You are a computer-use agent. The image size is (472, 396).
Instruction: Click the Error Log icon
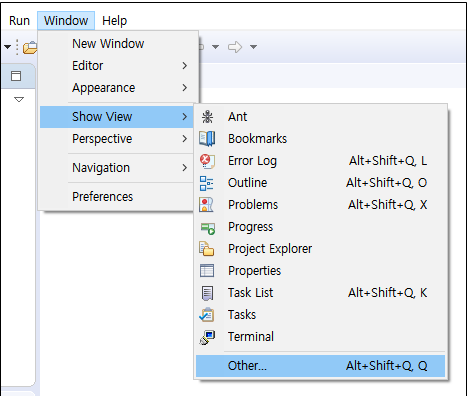click(207, 161)
